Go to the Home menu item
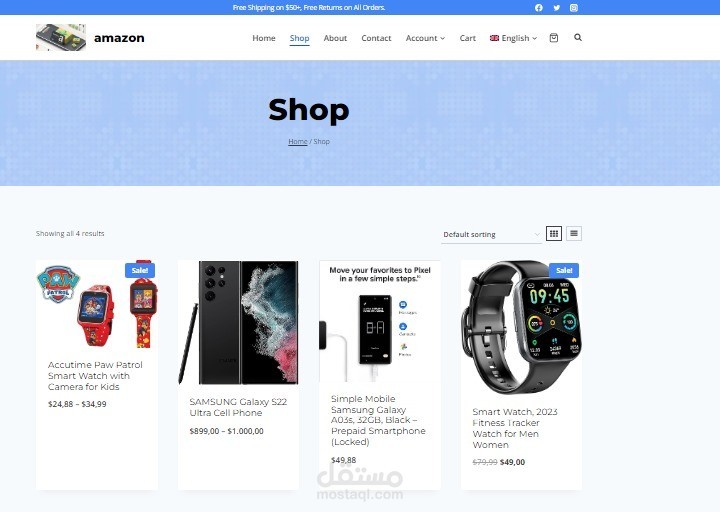Image resolution: width=720 pixels, height=512 pixels. coord(264,38)
